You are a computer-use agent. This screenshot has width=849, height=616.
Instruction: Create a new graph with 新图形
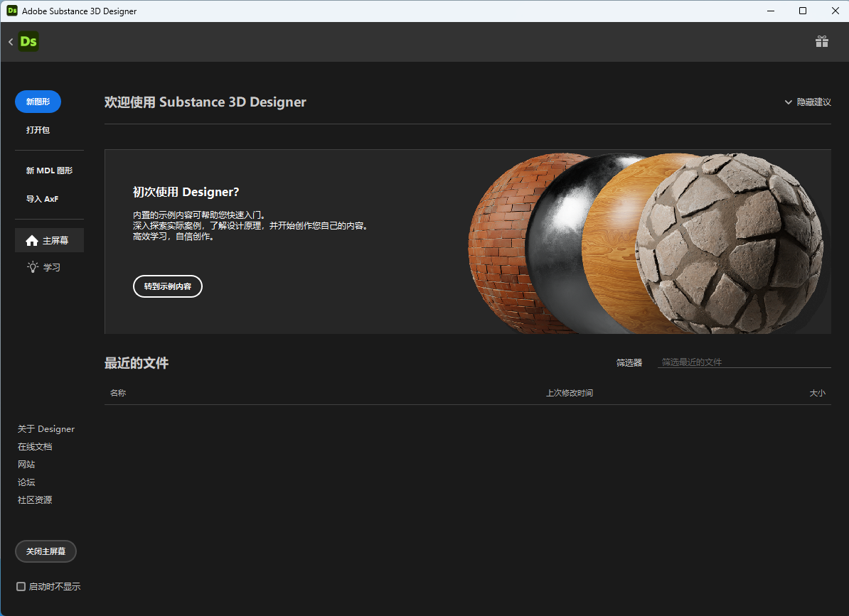pyautogui.click(x=38, y=102)
